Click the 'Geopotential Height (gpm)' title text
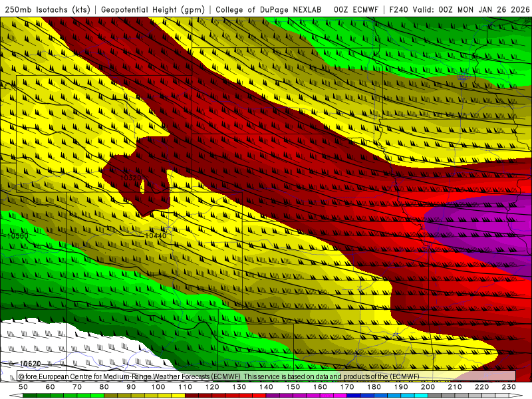Viewport: 532px width, 399px height. click(153, 9)
